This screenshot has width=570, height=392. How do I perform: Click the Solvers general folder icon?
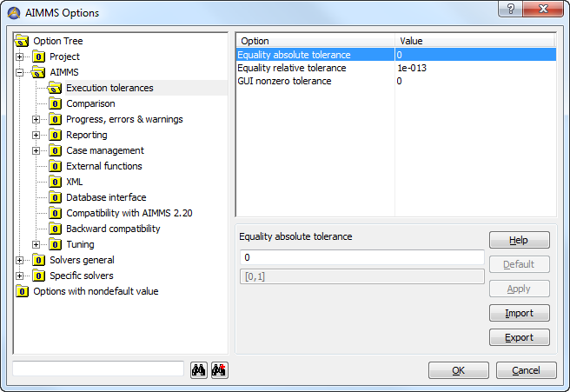click(x=38, y=260)
